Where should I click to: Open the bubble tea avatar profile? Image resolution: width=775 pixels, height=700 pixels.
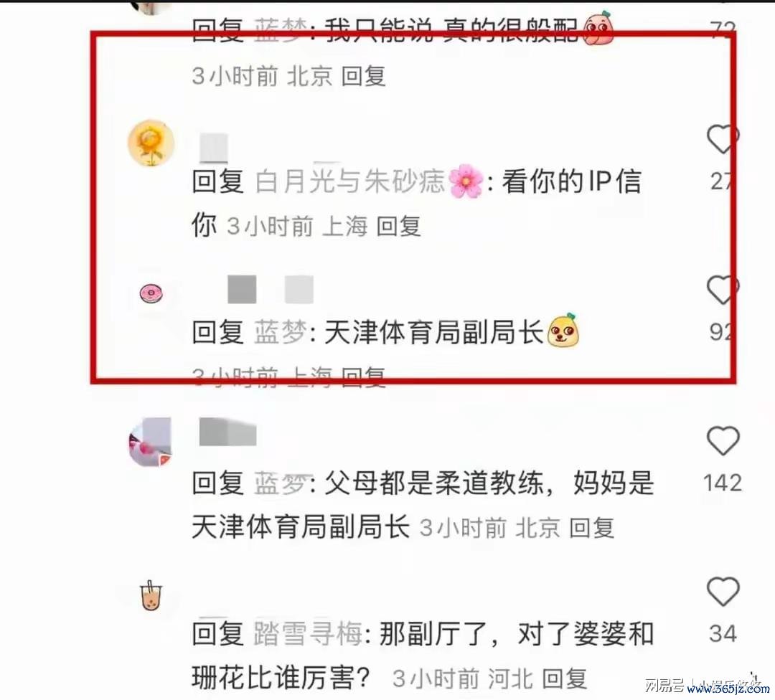click(151, 595)
